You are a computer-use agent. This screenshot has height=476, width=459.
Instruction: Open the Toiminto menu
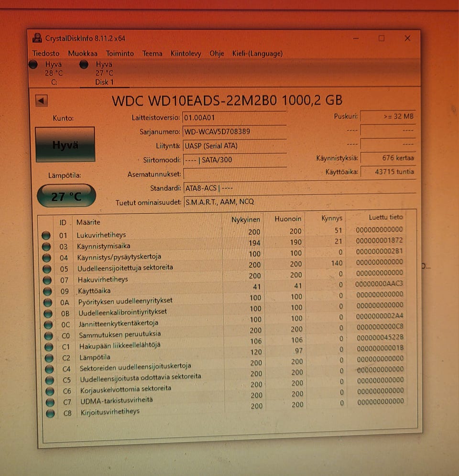point(120,54)
